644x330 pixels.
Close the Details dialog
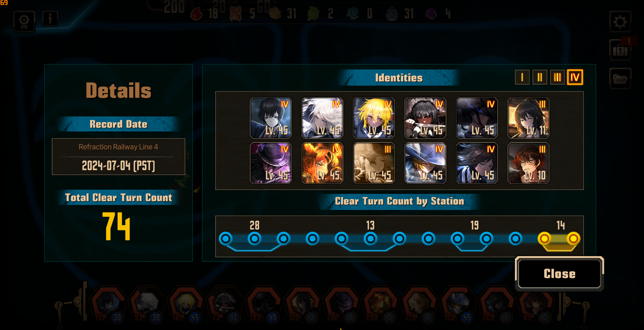[x=559, y=274]
